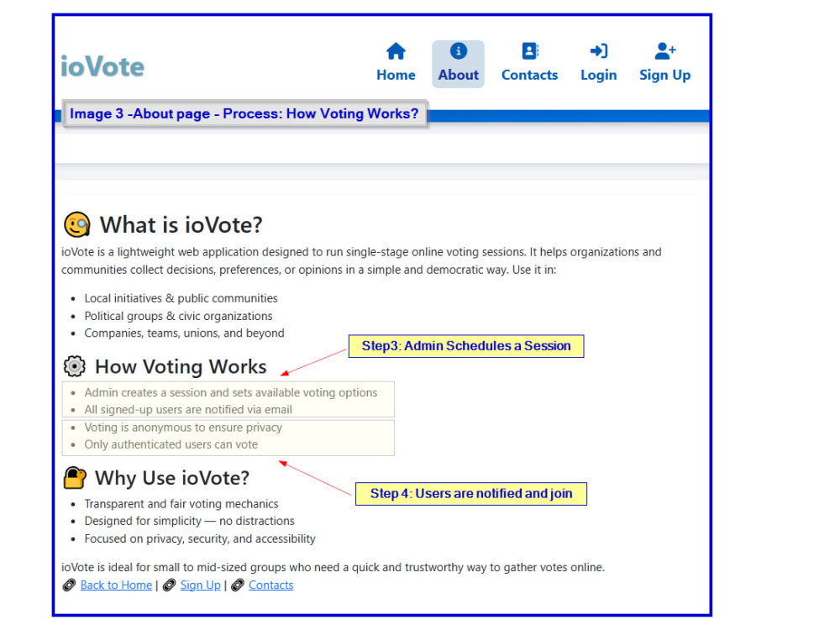Click the Contacts address book icon
The image size is (840, 630).
(529, 51)
